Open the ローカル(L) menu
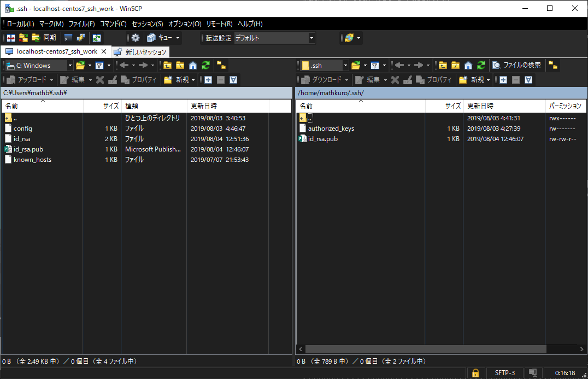Image resolution: width=588 pixels, height=379 pixels. [x=21, y=24]
